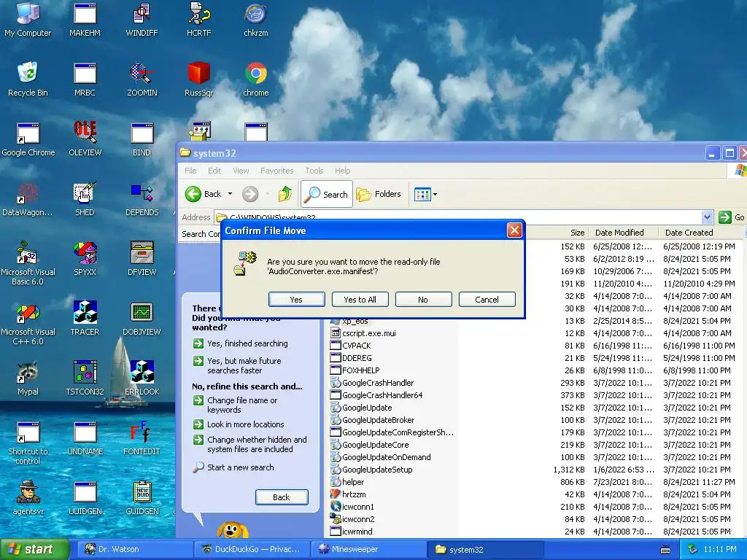747x560 pixels.
Task: Open Microsoft Visual C++ 6.0 icon
Action: point(28,323)
